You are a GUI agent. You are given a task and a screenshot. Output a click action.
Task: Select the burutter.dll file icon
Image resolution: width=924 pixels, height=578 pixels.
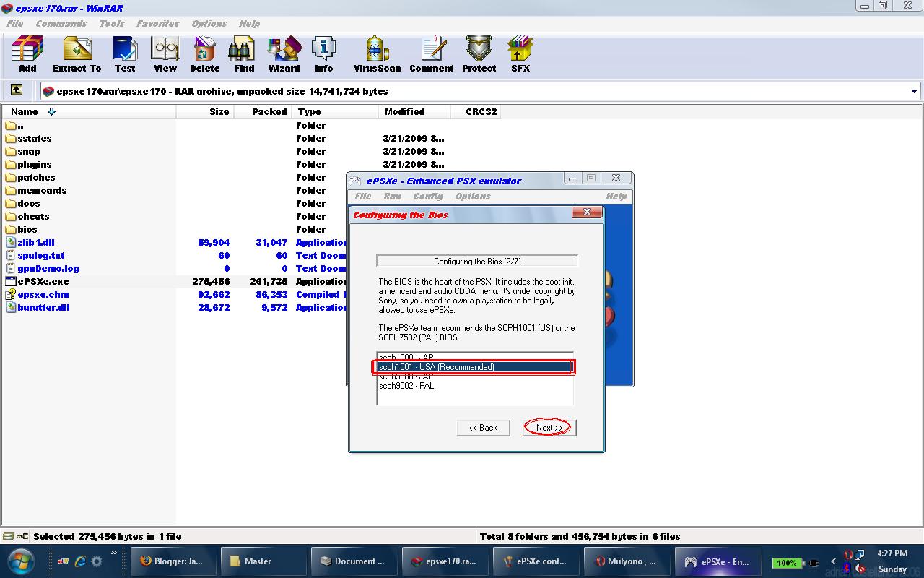tap(11, 307)
